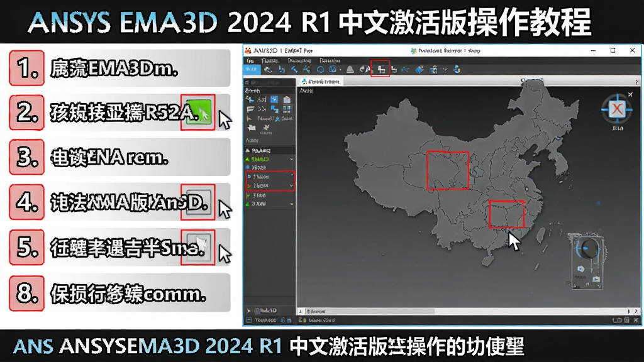Click the square panel icon at status bar left
This screenshot has height=362, width=644.
click(x=249, y=320)
